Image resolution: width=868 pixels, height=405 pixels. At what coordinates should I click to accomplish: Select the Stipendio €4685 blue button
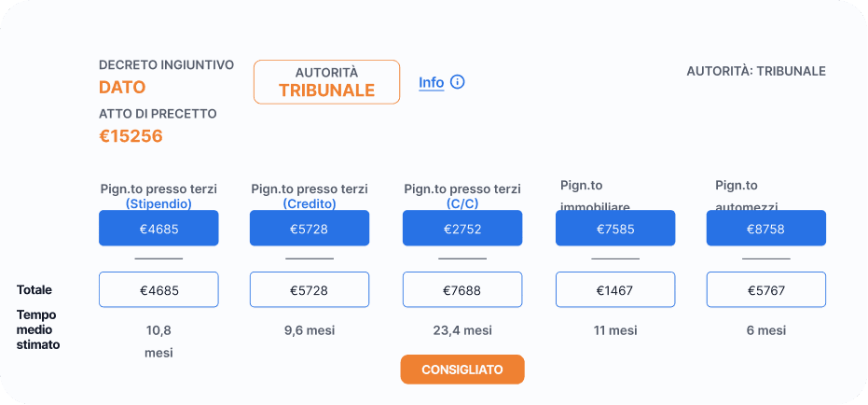click(x=158, y=229)
